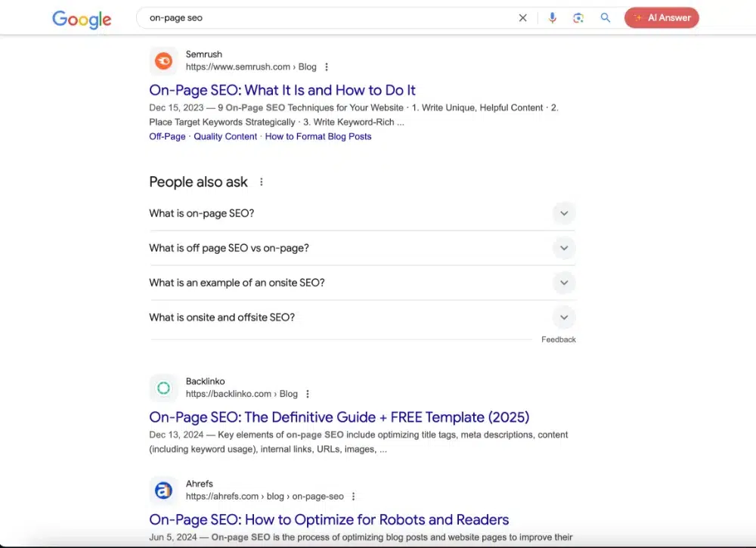Click the Semrush site name text

(204, 54)
